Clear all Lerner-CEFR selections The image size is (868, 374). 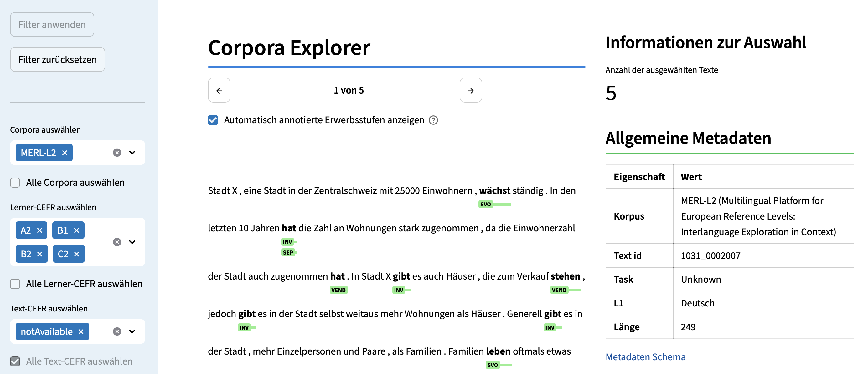pyautogui.click(x=117, y=242)
